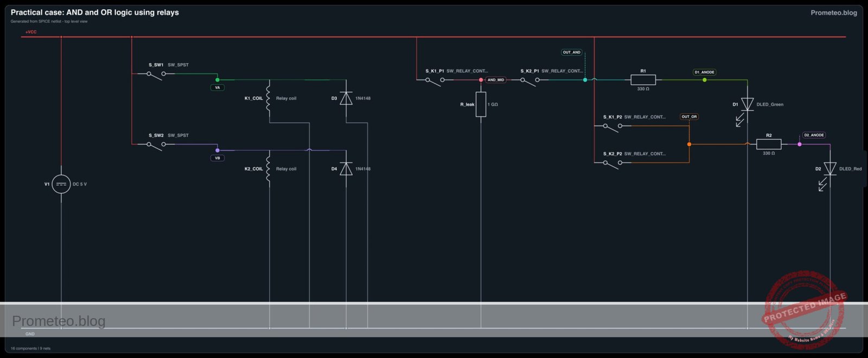This screenshot has height=358, width=868.
Task: Click the DLED_Red label
Action: [850, 169]
